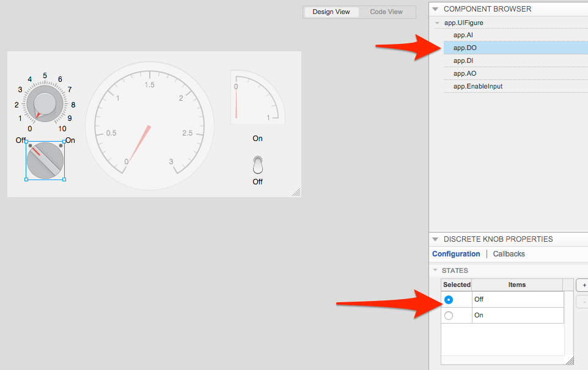Click the Discrete Knob Properties panel arrow icon
The image size is (588, 370).
click(x=435, y=239)
